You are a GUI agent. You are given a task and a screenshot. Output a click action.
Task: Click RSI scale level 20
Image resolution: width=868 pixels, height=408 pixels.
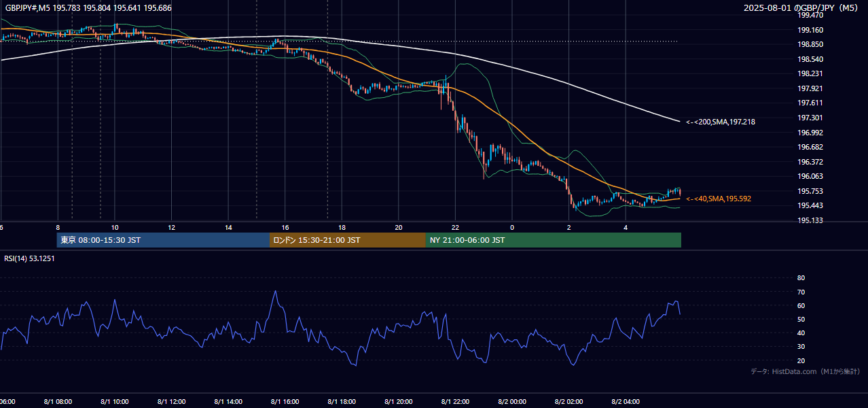click(x=801, y=360)
